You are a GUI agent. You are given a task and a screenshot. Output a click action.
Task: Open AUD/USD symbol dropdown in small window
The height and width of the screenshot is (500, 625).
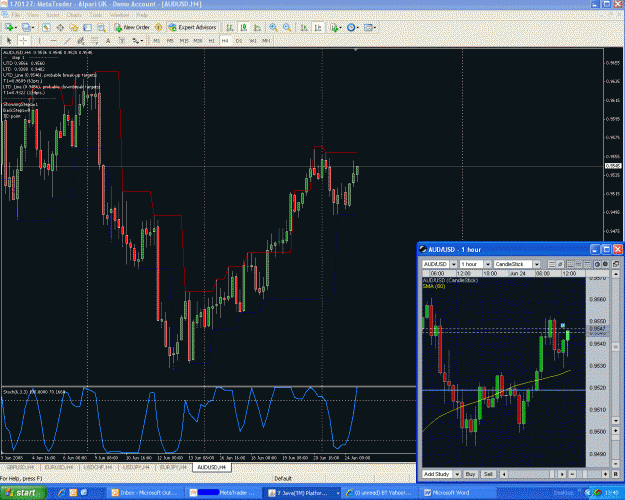coord(454,264)
